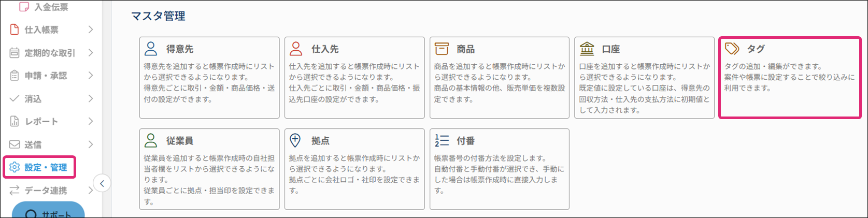The height and width of the screenshot is (218, 868).
Task: Select the 送信 sidebar menu item
Action: click(x=33, y=144)
